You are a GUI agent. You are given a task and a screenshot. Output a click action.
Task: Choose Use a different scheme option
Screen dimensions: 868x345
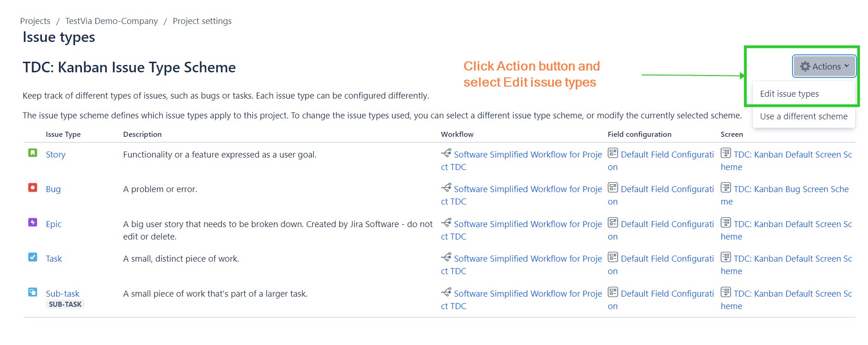coord(804,117)
